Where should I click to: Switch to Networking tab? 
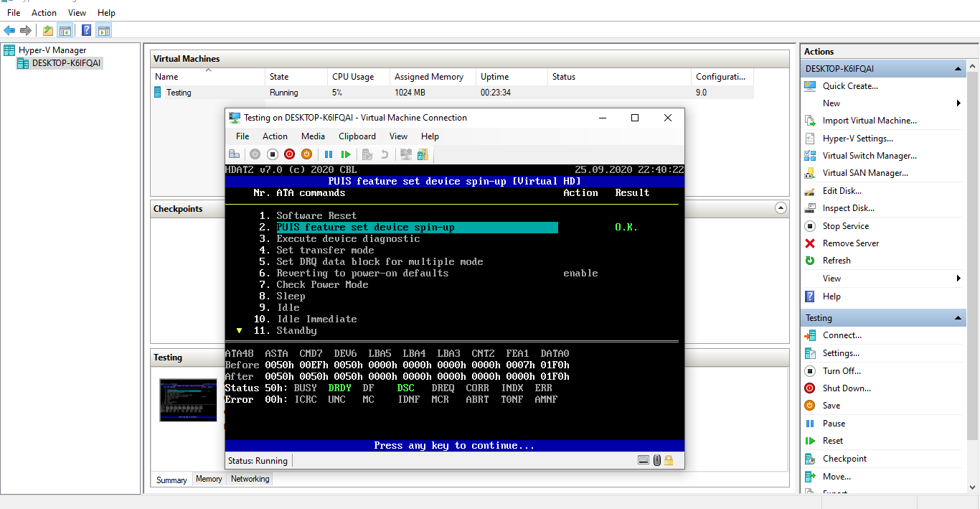pyautogui.click(x=250, y=479)
